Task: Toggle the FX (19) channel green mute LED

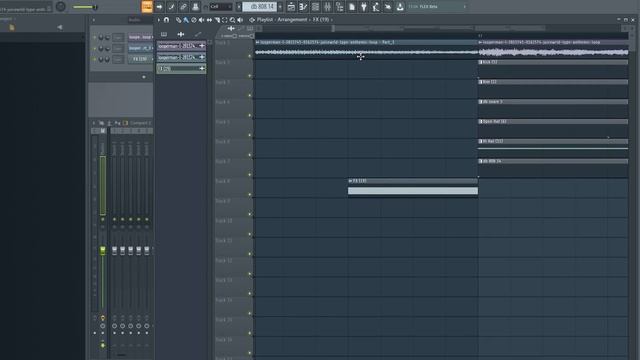Action: point(95,59)
